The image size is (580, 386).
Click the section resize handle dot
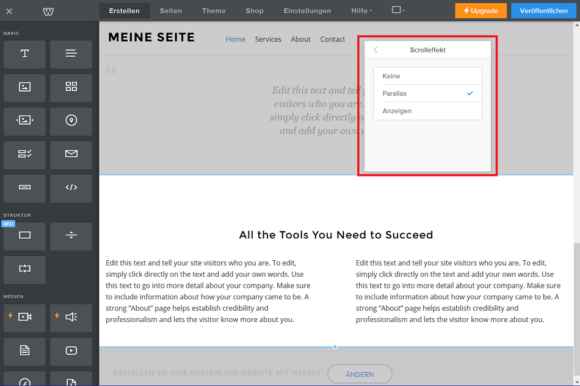point(335,347)
